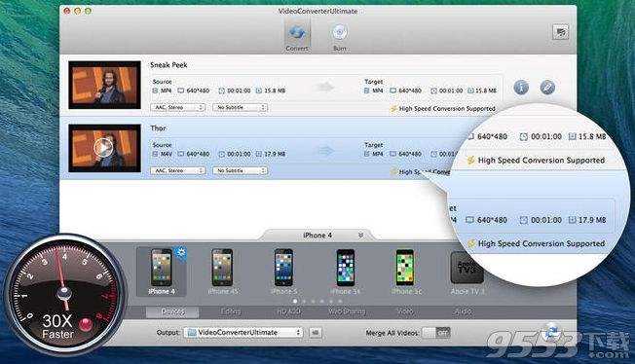The height and width of the screenshot is (364, 635).
Task: Open the Convert section in the toolbar
Action: (x=297, y=36)
